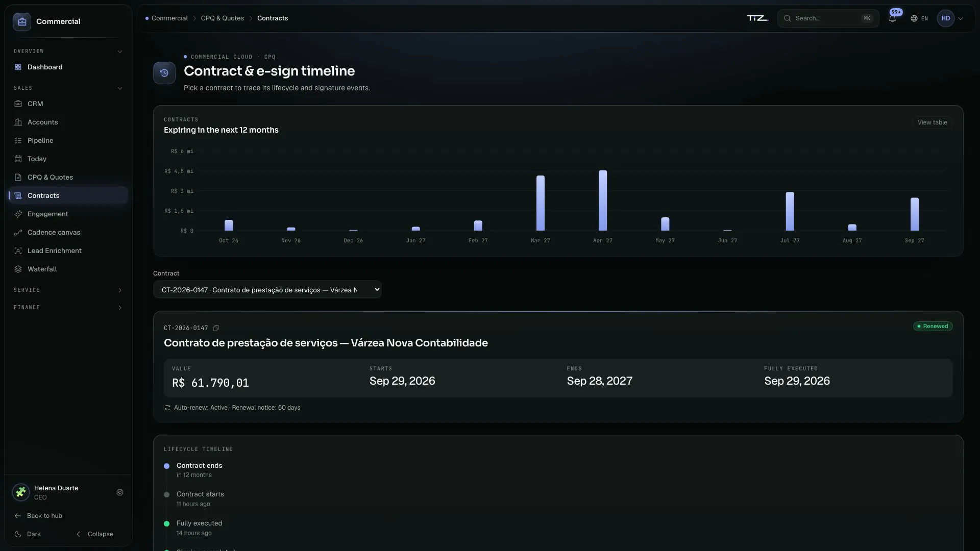Go to Accounts in the sidebar
The width and height of the screenshot is (980, 551).
(68, 122)
